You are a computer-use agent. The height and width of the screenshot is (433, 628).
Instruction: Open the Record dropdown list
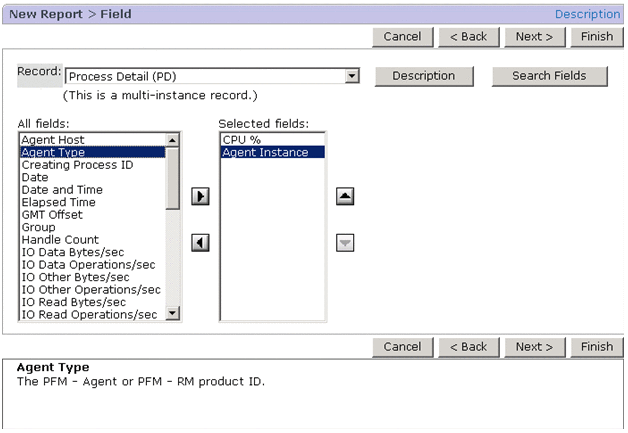351,76
